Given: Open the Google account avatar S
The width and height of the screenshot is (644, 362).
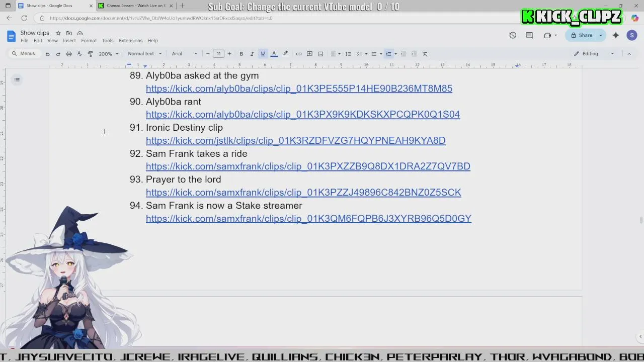Looking at the screenshot, I should (632, 35).
